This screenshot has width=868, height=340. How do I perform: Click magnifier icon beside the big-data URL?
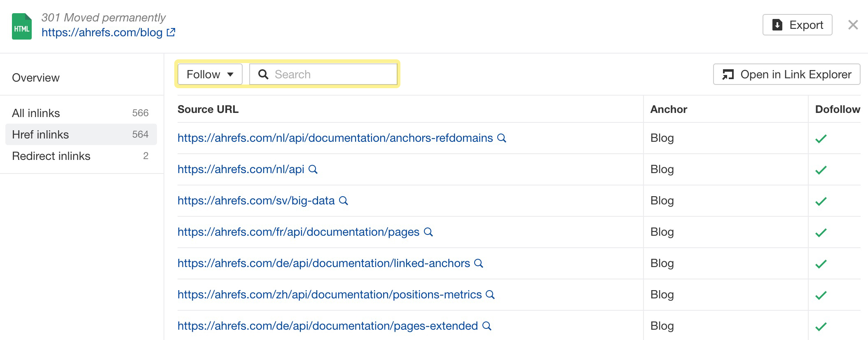pyautogui.click(x=344, y=201)
